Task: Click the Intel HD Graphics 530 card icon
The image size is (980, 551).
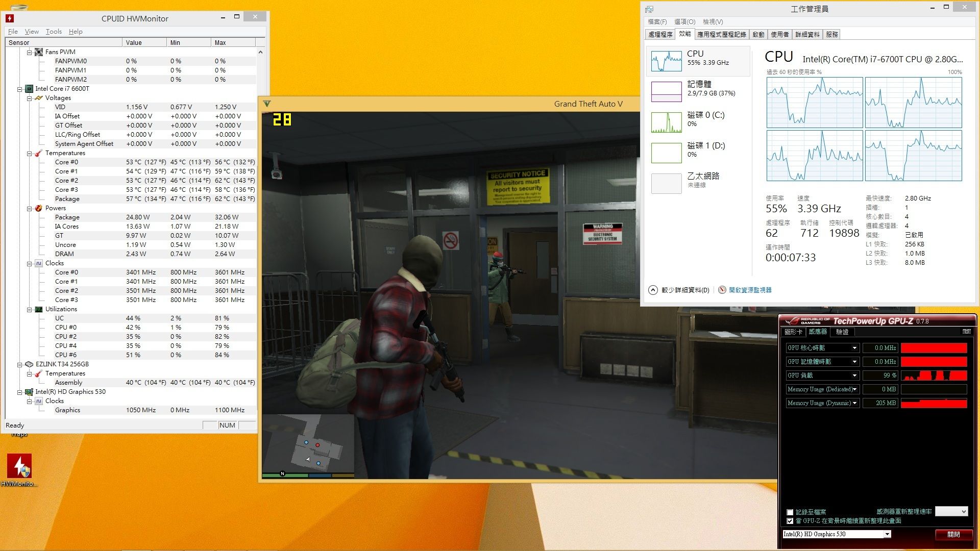Action: 29,392
